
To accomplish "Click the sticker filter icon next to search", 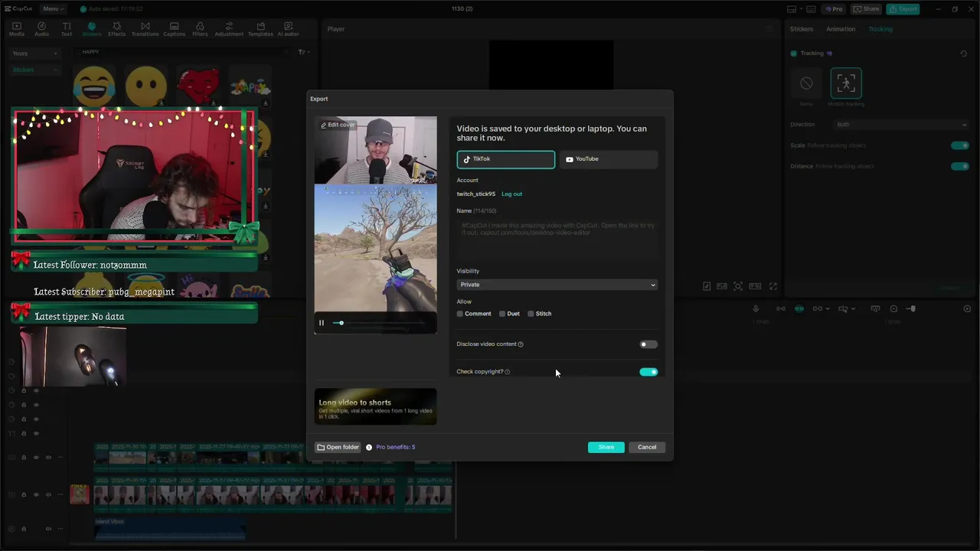I will tap(302, 52).
